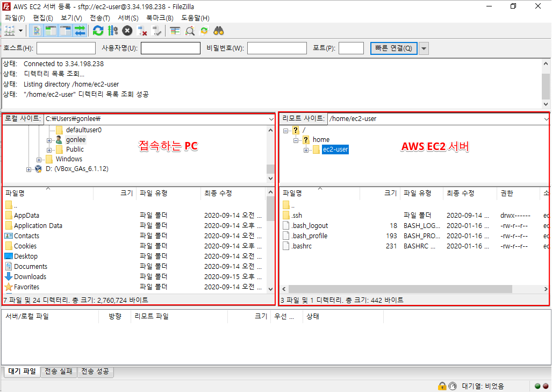Click the message log scroll down arrow
The width and height of the screenshot is (552, 392).
546,104
